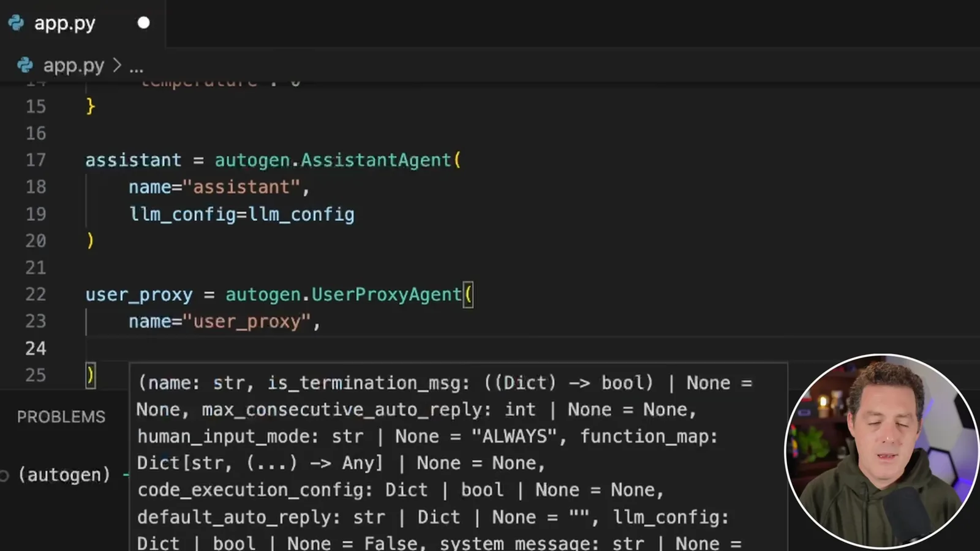Click line number 17 in the gutter
The image size is (980, 551).
coord(36,160)
